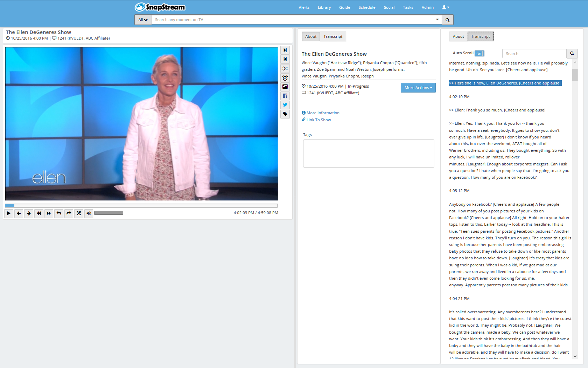Open the Guide menu
The height and width of the screenshot is (368, 588).
pyautogui.click(x=344, y=7)
